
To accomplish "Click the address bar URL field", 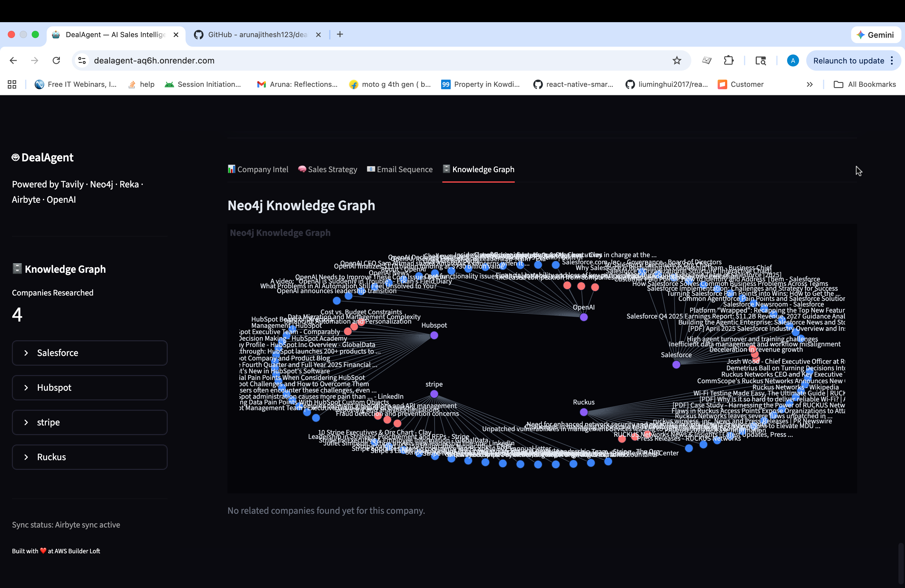I will point(342,60).
